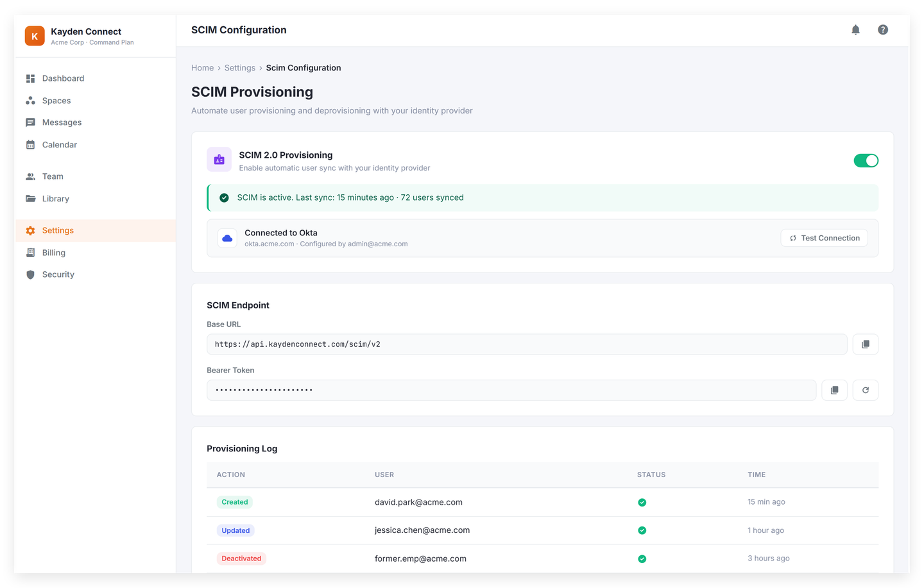Viewport: 924px width, 588px height.
Task: Copy the Bearer Token with copy icon
Action: coord(834,390)
